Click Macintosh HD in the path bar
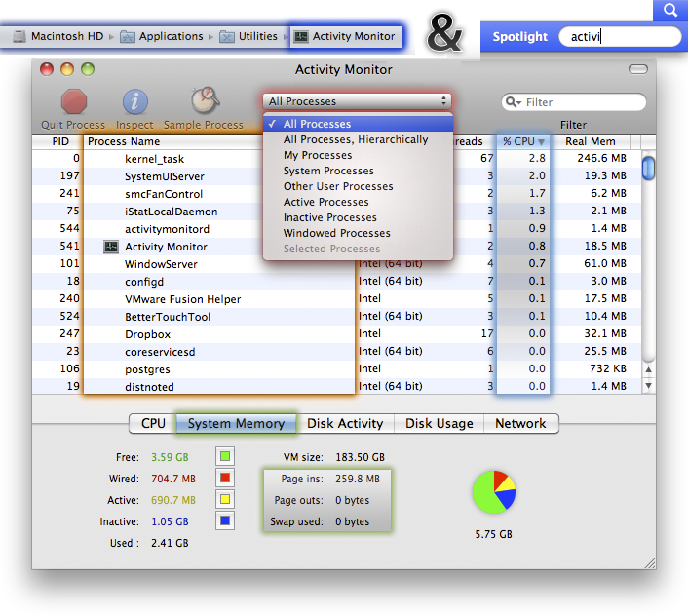The image size is (688, 616). [x=67, y=36]
